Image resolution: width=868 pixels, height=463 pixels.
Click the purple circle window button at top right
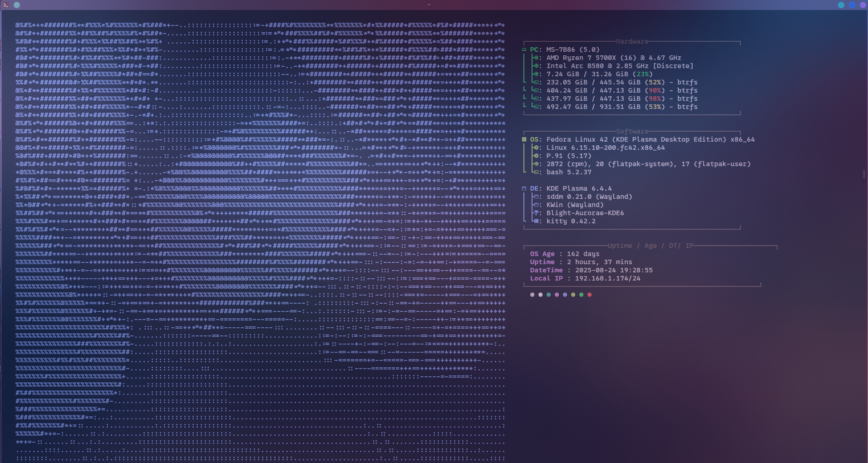pyautogui.click(x=863, y=5)
